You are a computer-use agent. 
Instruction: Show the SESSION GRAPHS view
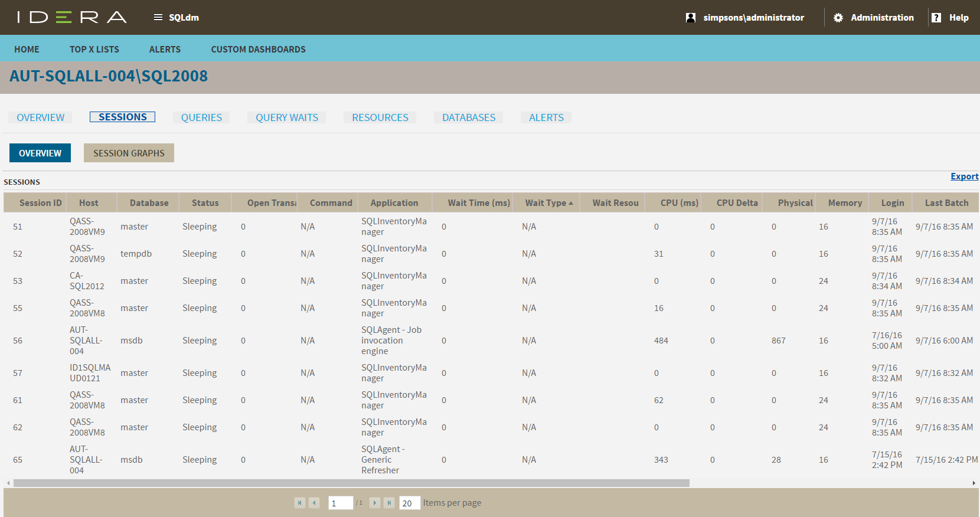[x=129, y=153]
